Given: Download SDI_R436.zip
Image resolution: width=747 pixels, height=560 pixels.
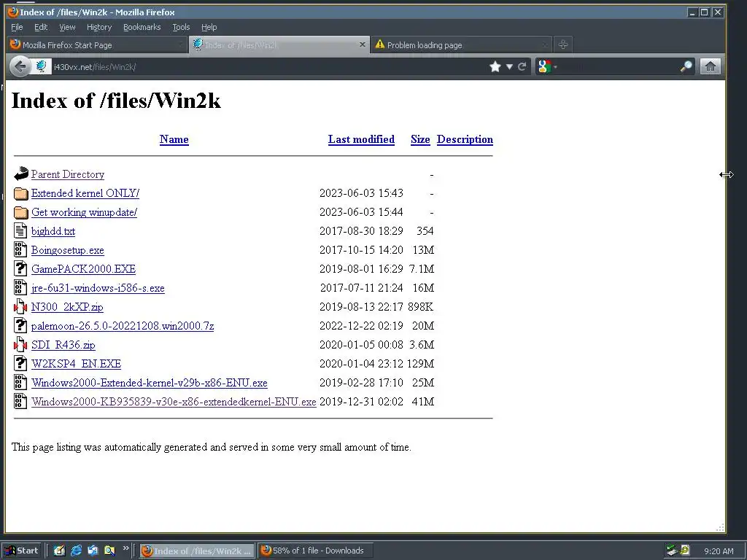Looking at the screenshot, I should click(x=63, y=345).
